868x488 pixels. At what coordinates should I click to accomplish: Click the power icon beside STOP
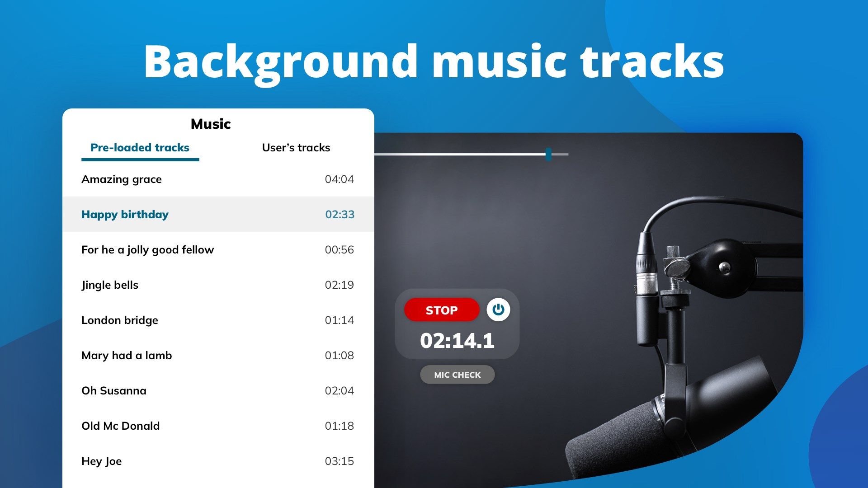pyautogui.click(x=498, y=310)
